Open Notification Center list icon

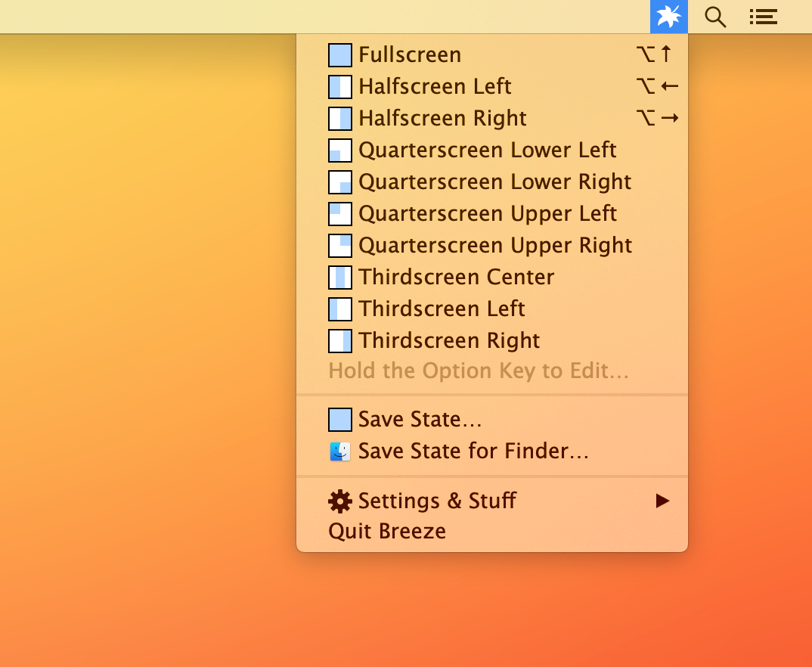[763, 17]
